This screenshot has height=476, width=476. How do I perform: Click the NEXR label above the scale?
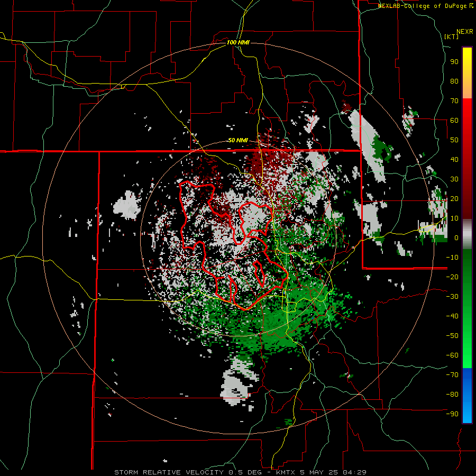coord(465,32)
